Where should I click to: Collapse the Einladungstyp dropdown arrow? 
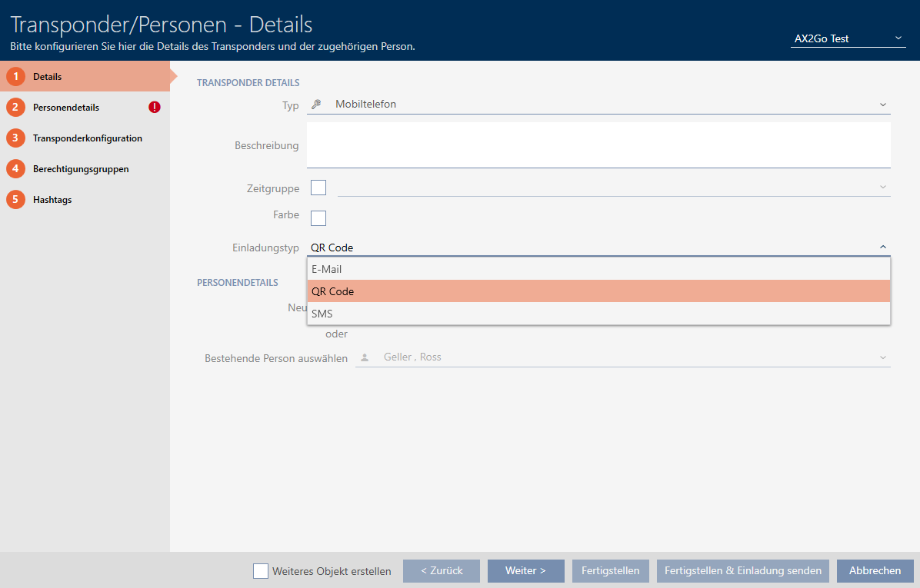[x=882, y=247]
